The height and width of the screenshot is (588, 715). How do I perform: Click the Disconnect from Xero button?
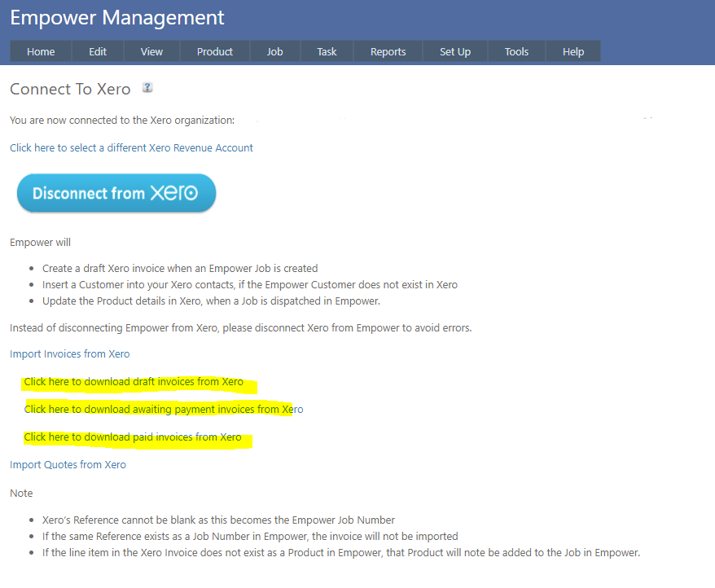(116, 193)
